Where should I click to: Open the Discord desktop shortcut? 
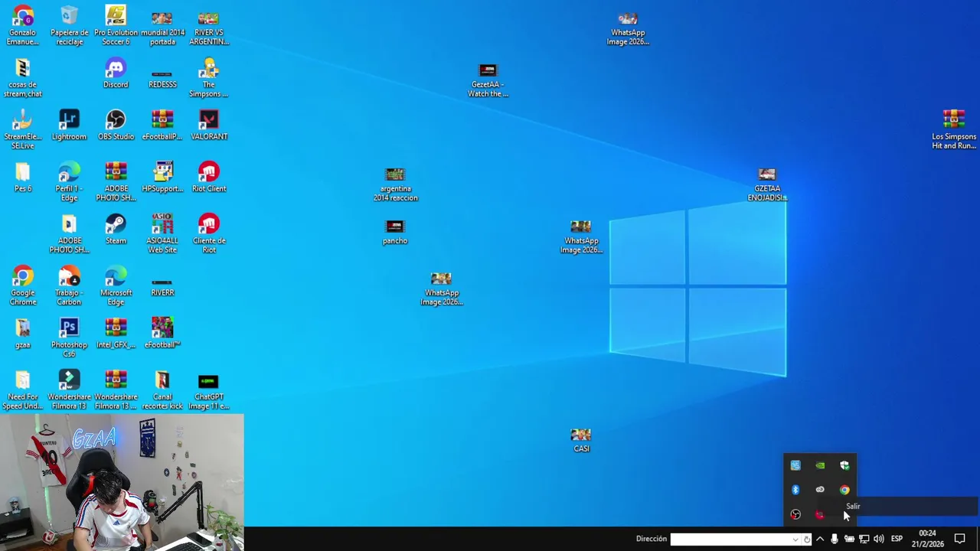coord(116,73)
